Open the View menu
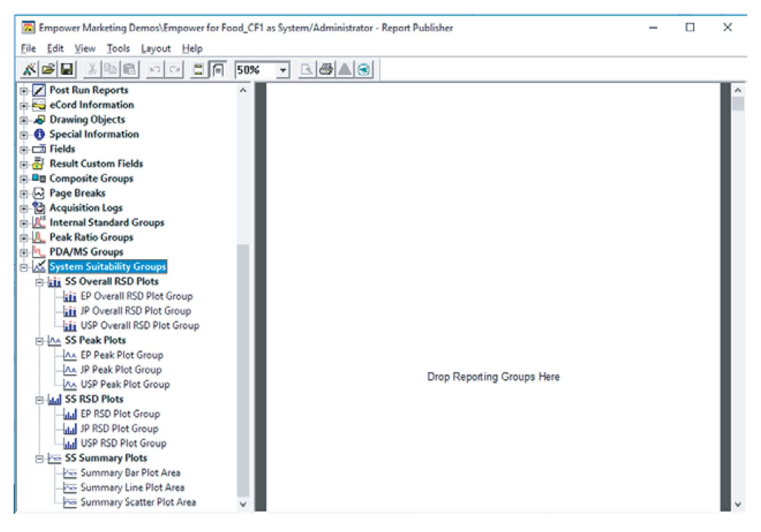Screen dimensions: 761x532 coord(85,48)
